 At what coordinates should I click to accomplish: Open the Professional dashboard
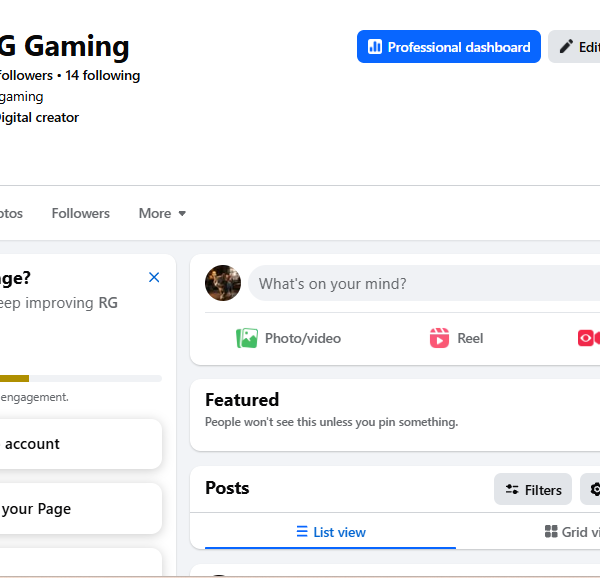448,47
